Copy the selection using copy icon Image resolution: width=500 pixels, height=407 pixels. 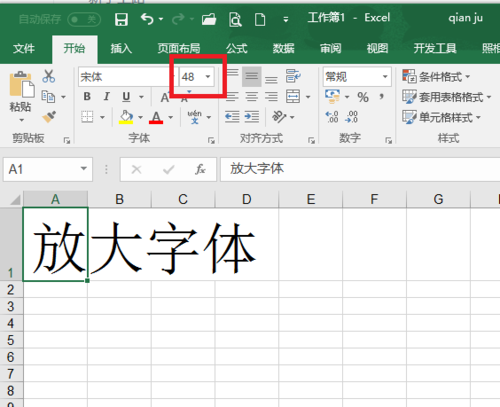(x=49, y=97)
